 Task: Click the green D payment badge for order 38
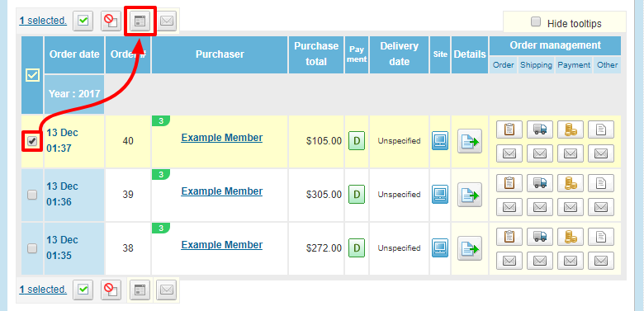[x=357, y=247]
